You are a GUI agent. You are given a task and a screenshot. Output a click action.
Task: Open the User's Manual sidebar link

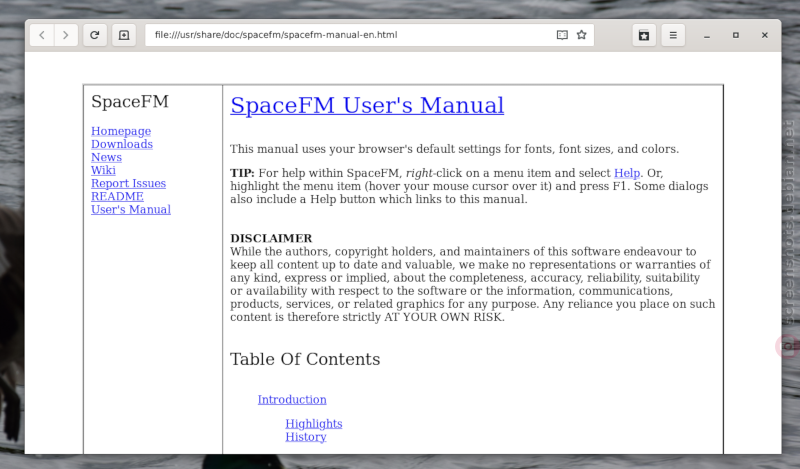pyautogui.click(x=131, y=210)
